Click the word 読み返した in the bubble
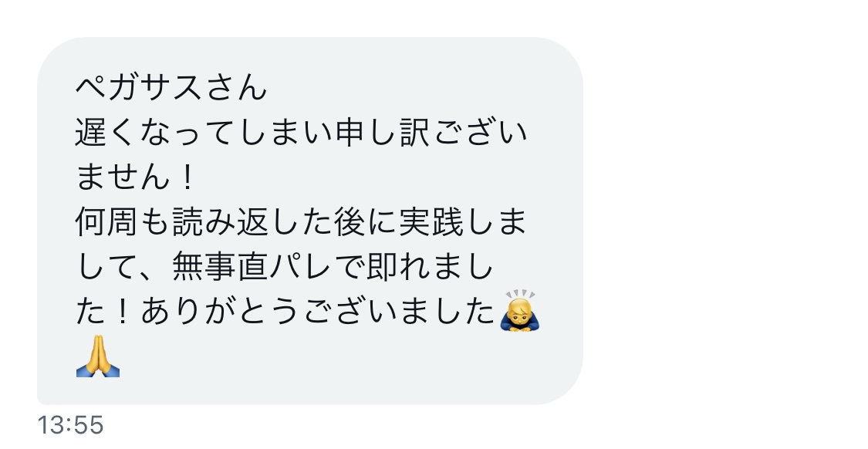 point(252,222)
